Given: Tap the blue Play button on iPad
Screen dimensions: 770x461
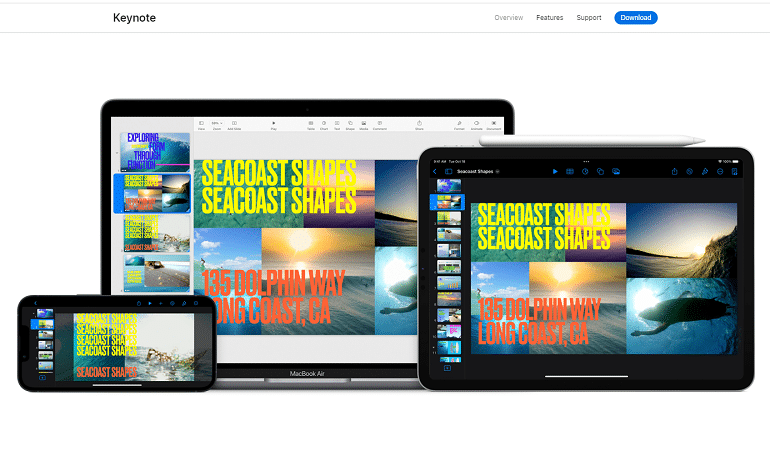Looking at the screenshot, I should 555,172.
